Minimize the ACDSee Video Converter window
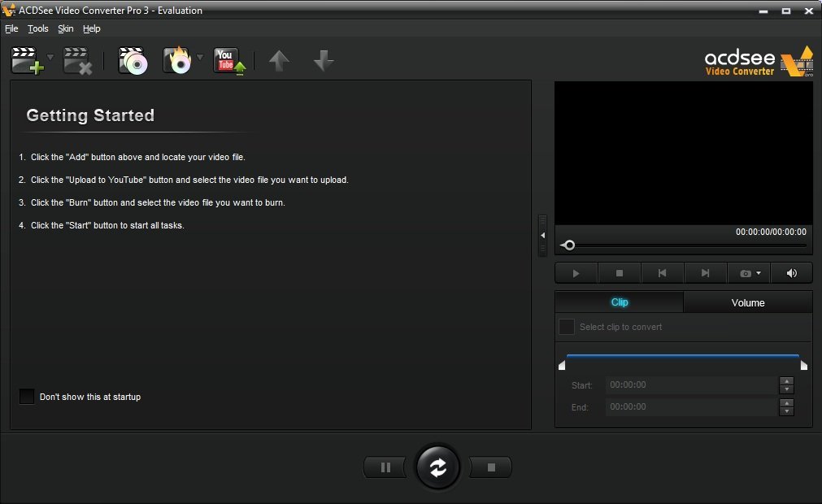822x504 pixels. pyautogui.click(x=763, y=11)
